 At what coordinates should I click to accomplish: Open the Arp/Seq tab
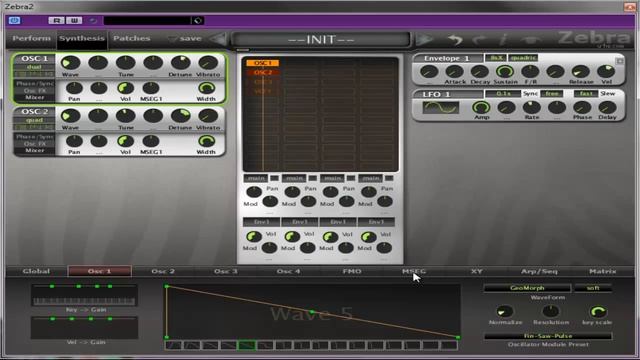pos(540,271)
